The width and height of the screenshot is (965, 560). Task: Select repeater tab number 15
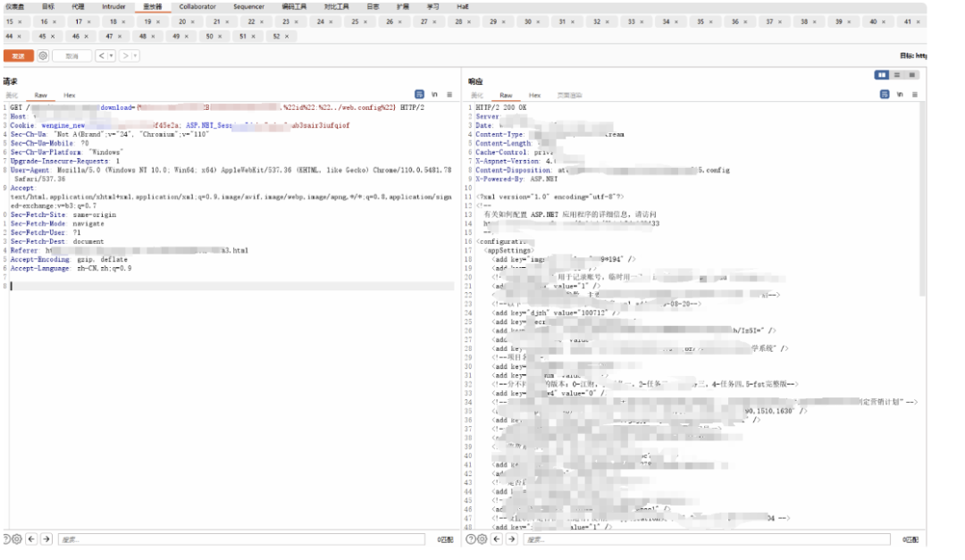click(x=10, y=21)
